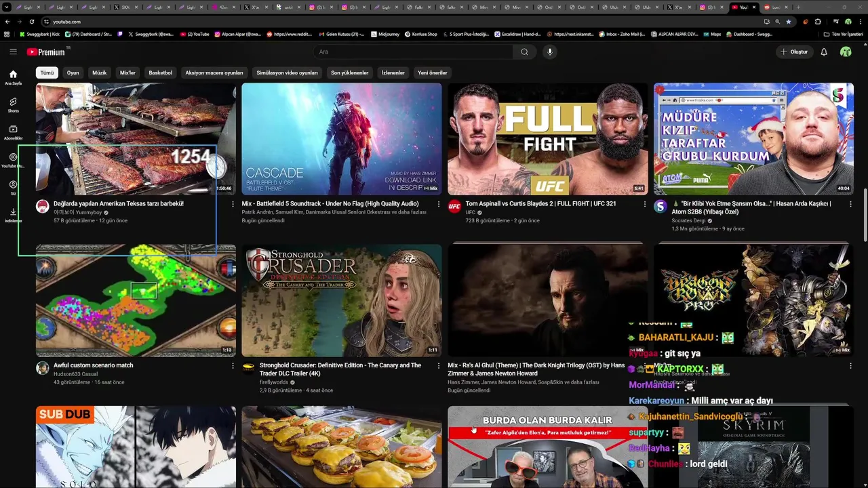Play the SUB DUB anime thumbnail
Viewport: 868px width, 488px height.
point(136,447)
